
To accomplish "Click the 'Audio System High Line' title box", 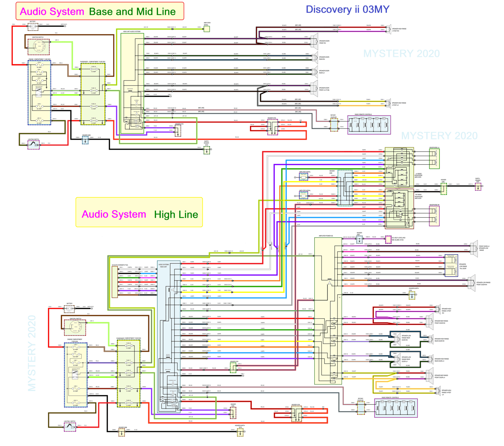I will tap(139, 212).
